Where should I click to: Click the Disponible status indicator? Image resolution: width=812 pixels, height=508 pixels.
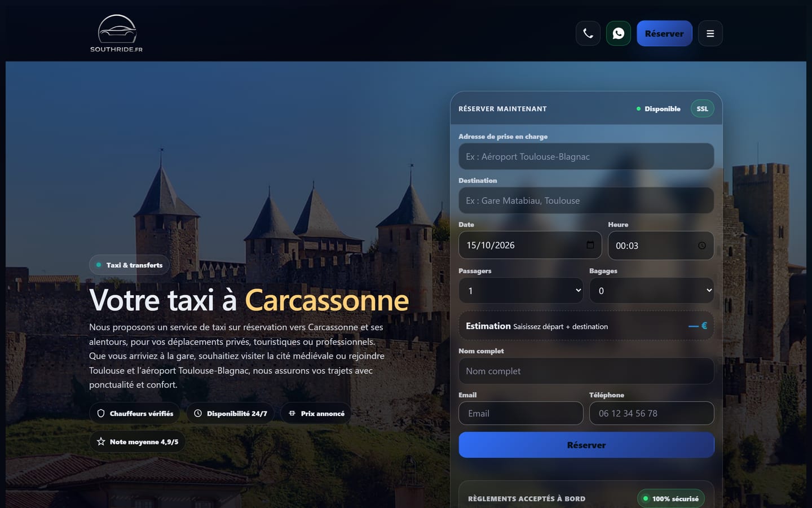coord(659,109)
